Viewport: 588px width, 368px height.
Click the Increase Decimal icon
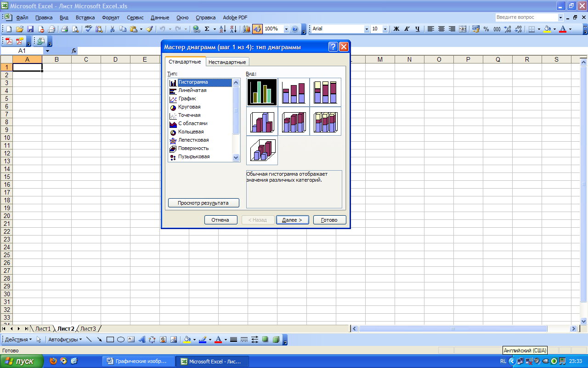508,29
